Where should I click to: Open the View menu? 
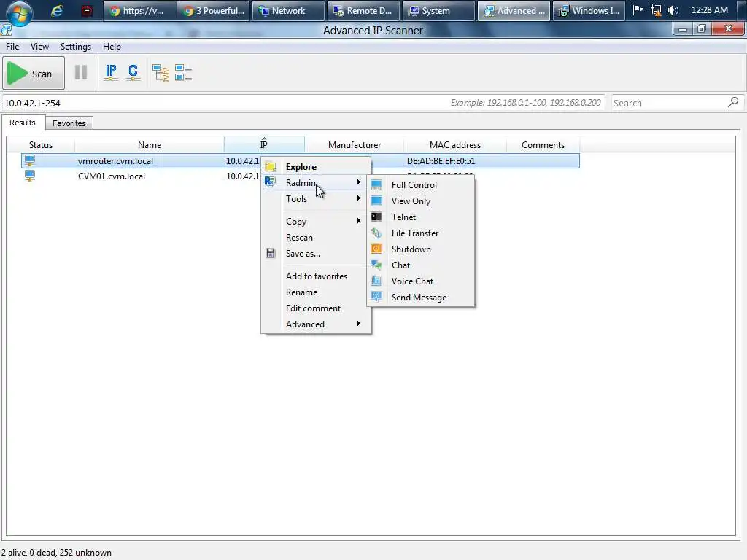click(x=39, y=46)
